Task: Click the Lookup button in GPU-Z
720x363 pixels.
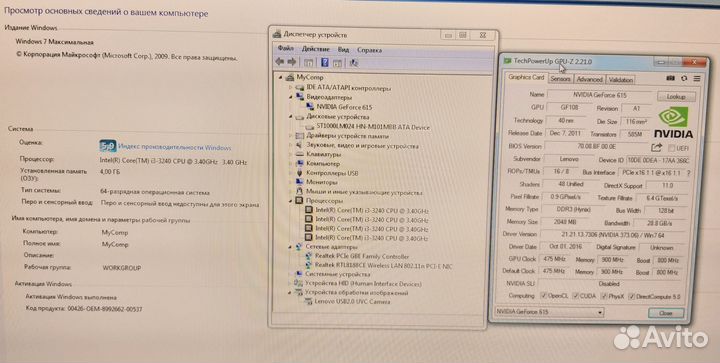Action: coord(676,97)
